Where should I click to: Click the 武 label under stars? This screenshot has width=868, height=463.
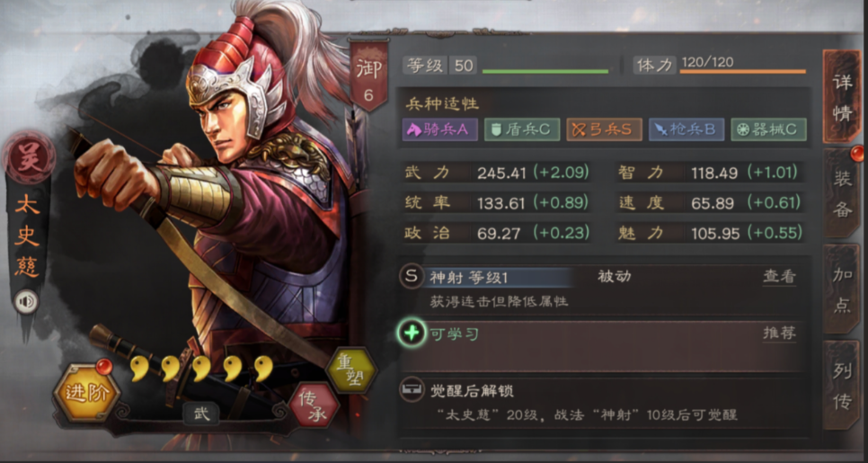pyautogui.click(x=201, y=414)
